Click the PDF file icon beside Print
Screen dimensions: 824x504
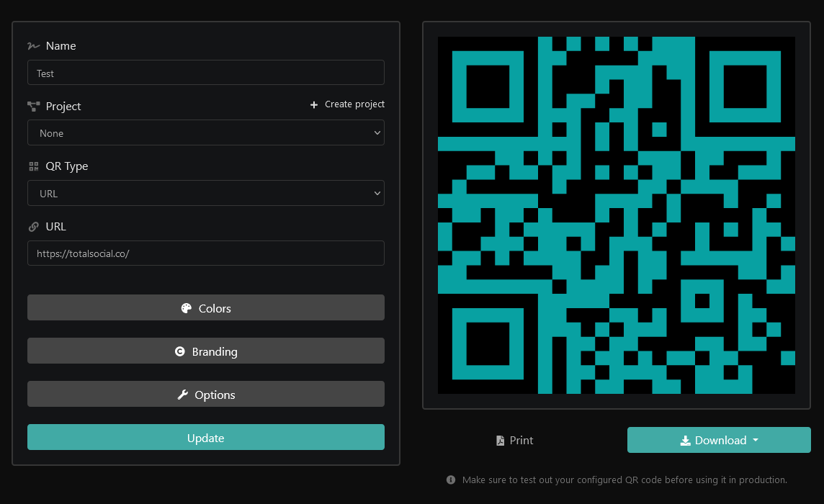[500, 441]
